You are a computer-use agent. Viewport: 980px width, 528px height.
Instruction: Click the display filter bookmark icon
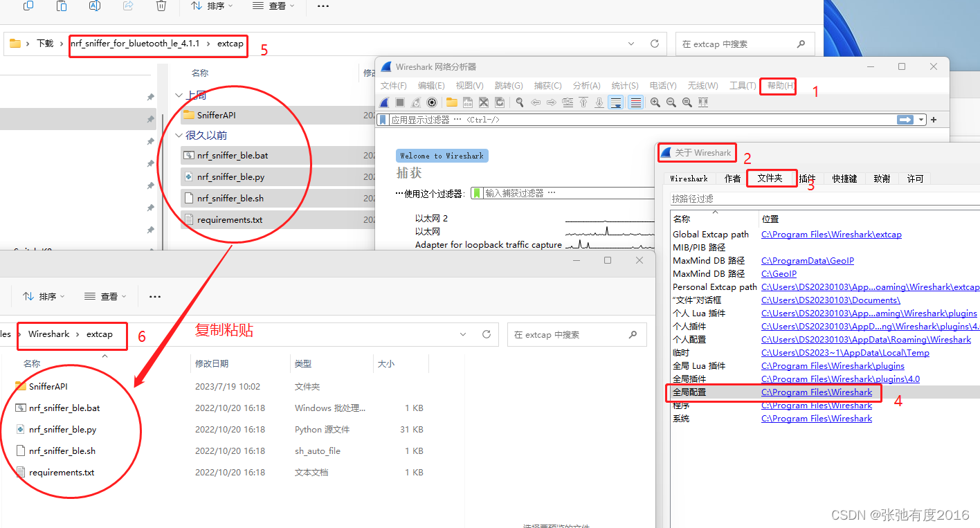tap(383, 120)
